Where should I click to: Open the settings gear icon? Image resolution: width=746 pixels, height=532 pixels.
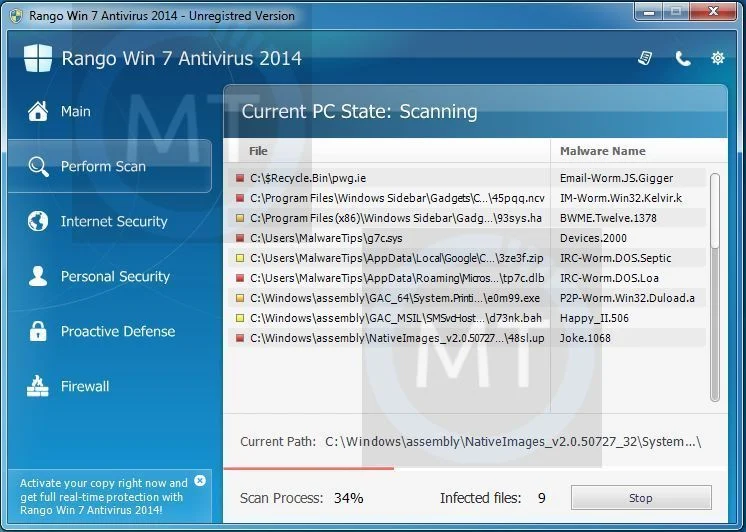718,58
